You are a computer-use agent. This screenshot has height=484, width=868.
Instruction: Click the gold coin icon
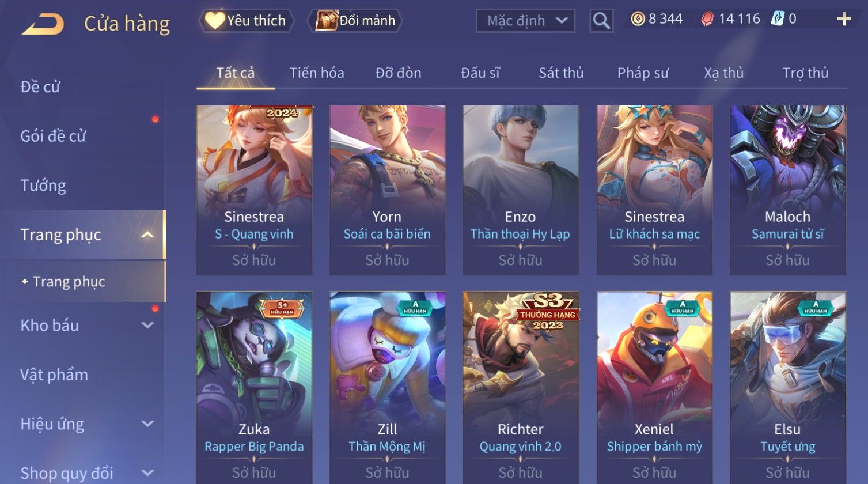tap(638, 20)
